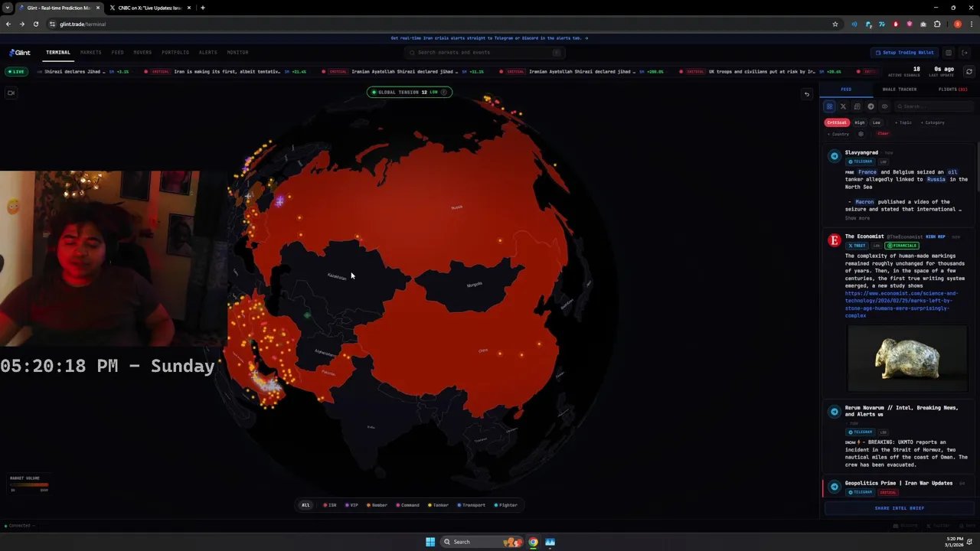The height and width of the screenshot is (551, 980).
Task: Open the Monitor nav tab
Action: (x=237, y=52)
